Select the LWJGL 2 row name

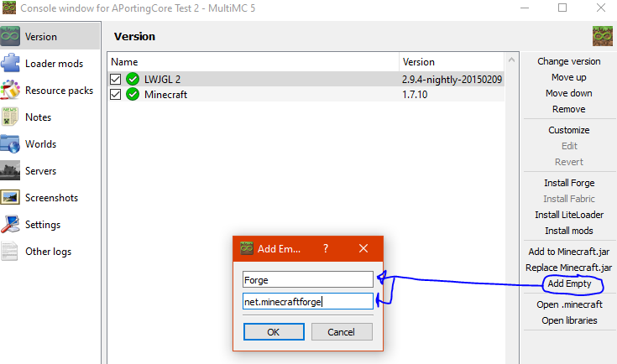[162, 80]
